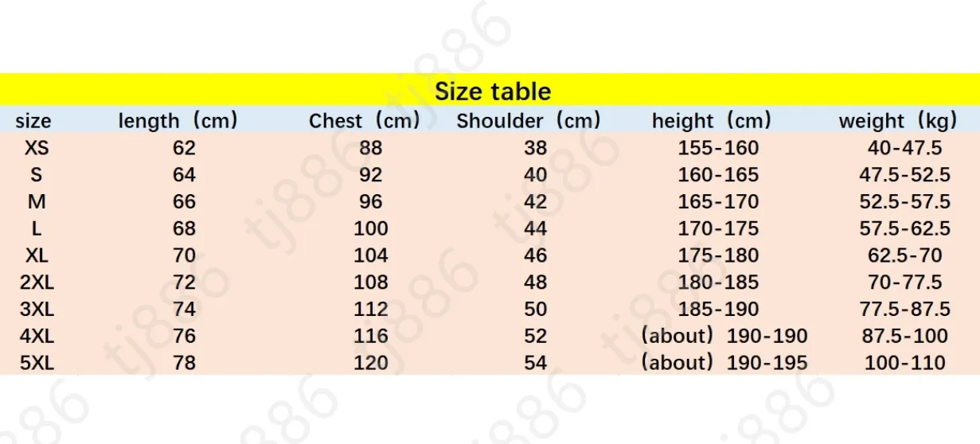Select the chest value 120

[371, 363]
